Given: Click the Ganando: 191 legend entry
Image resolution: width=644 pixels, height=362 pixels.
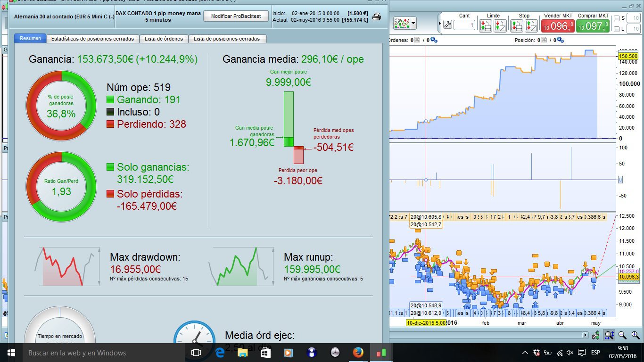Looking at the screenshot, I should coord(144,99).
